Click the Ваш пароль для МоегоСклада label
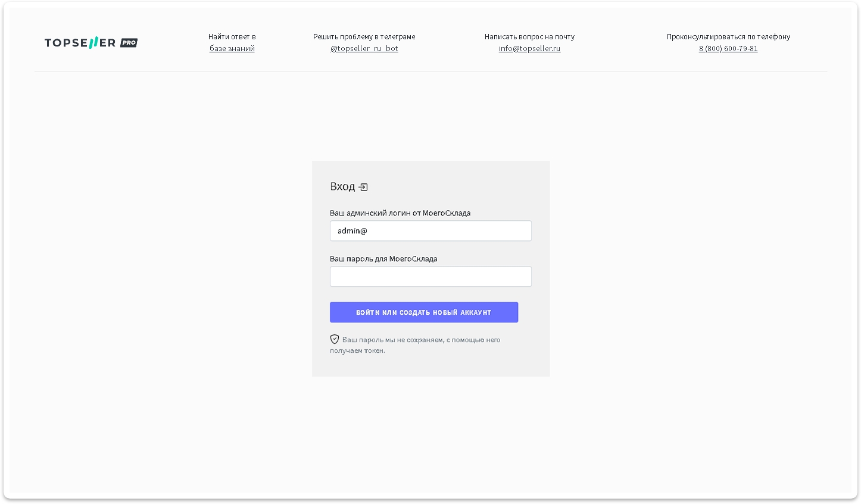 point(383,259)
